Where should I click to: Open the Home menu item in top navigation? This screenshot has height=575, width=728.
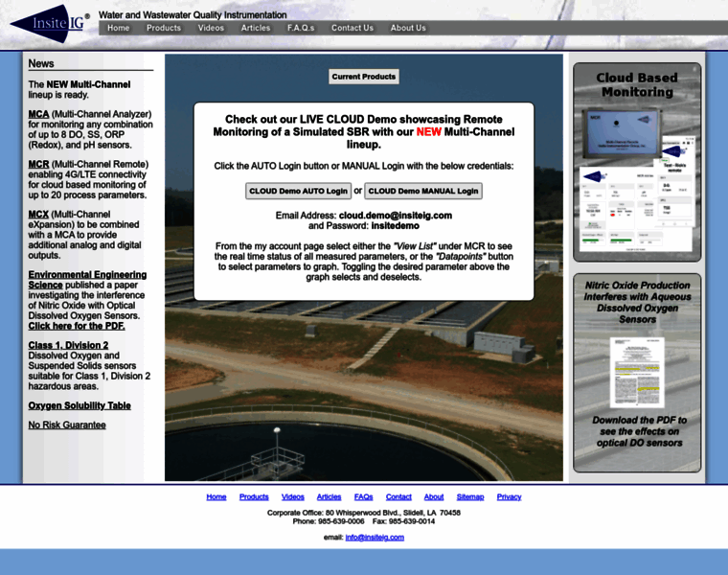[x=119, y=28]
